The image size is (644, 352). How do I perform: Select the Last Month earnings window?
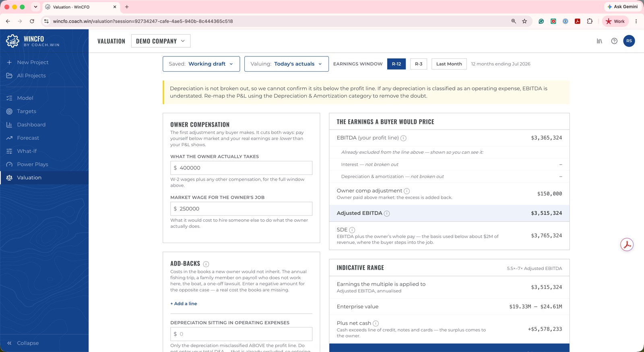449,64
